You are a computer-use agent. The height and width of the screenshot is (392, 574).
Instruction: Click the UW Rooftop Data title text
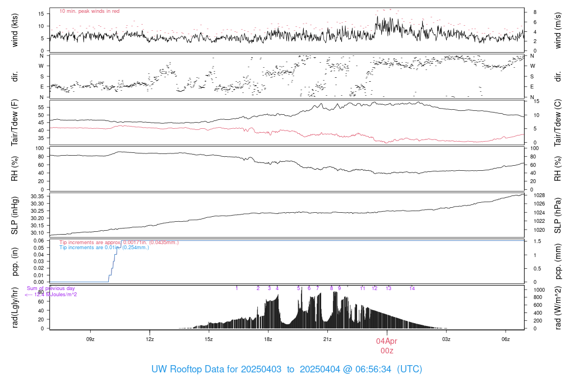click(x=286, y=369)
